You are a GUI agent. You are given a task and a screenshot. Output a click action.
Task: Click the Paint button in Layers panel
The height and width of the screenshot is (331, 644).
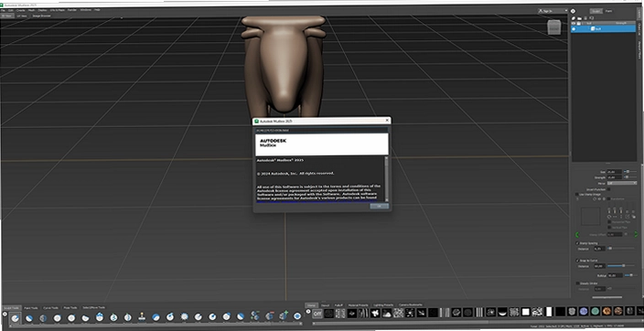tap(608, 11)
